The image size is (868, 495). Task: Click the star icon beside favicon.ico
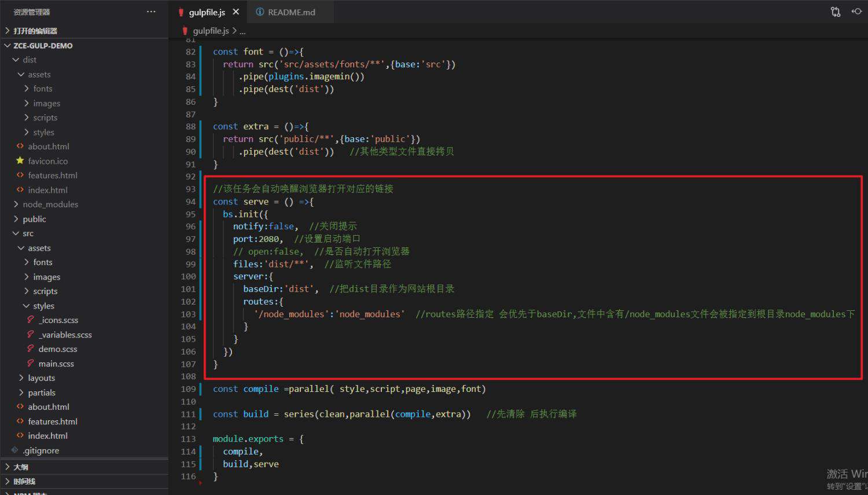[20, 160]
